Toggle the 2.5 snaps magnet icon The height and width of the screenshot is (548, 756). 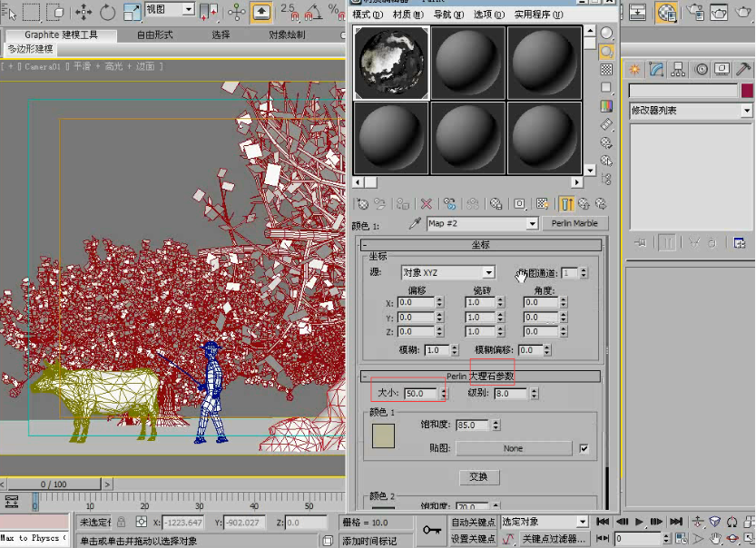(290, 12)
